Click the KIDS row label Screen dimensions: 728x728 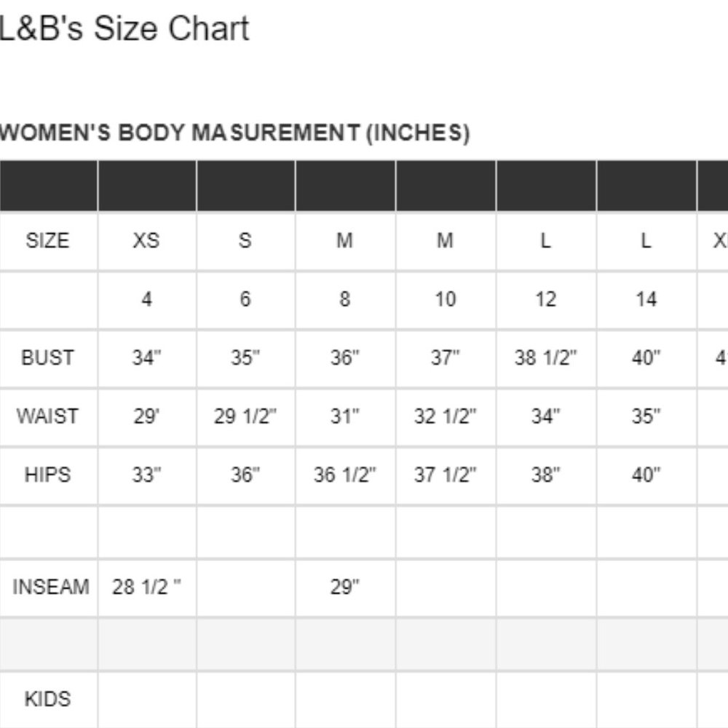click(47, 699)
